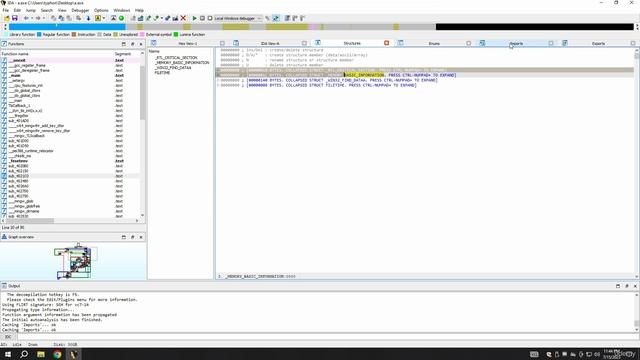Close the Enums tab

tap(469, 43)
